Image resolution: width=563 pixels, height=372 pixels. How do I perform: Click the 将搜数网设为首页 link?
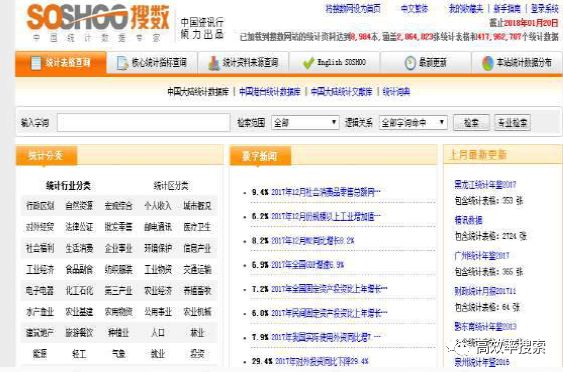[353, 9]
